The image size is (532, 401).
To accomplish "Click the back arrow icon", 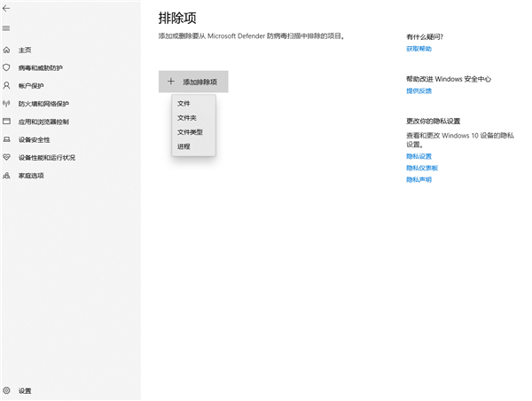I will click(x=7, y=10).
